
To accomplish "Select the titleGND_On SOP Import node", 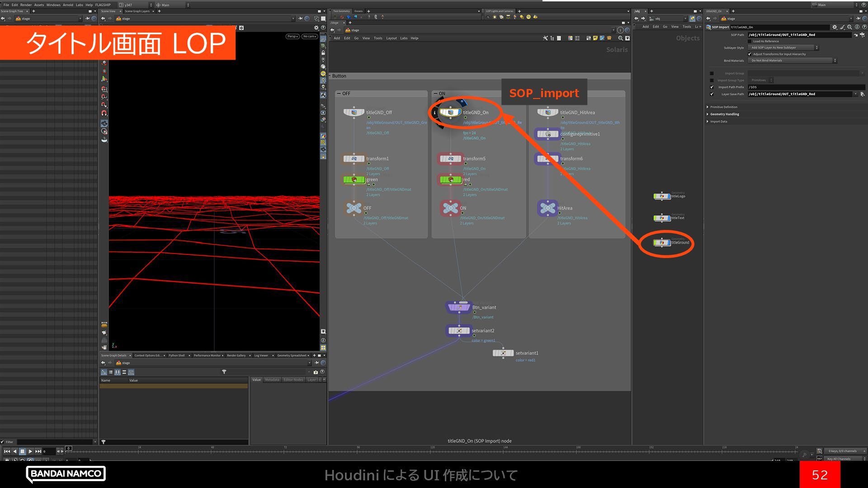I will click(450, 113).
